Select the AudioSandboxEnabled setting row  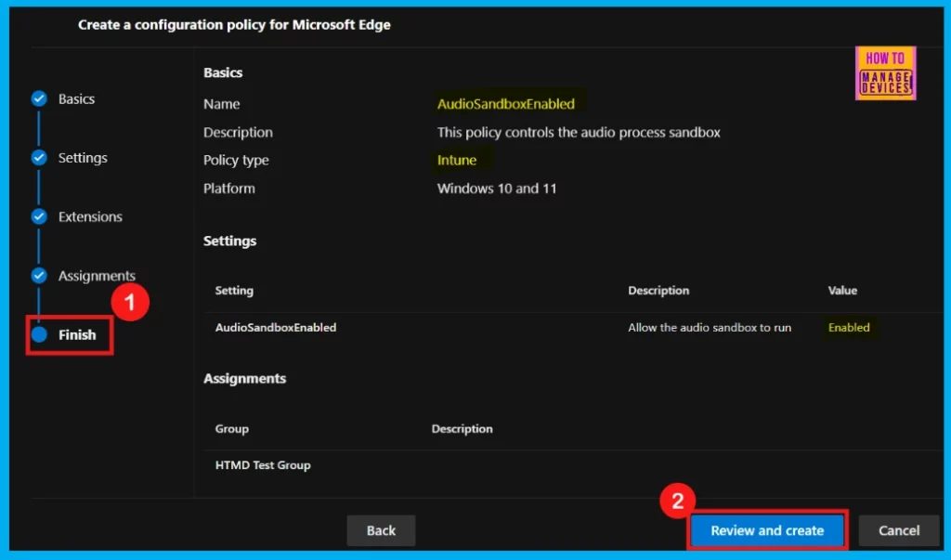pyautogui.click(x=573, y=328)
